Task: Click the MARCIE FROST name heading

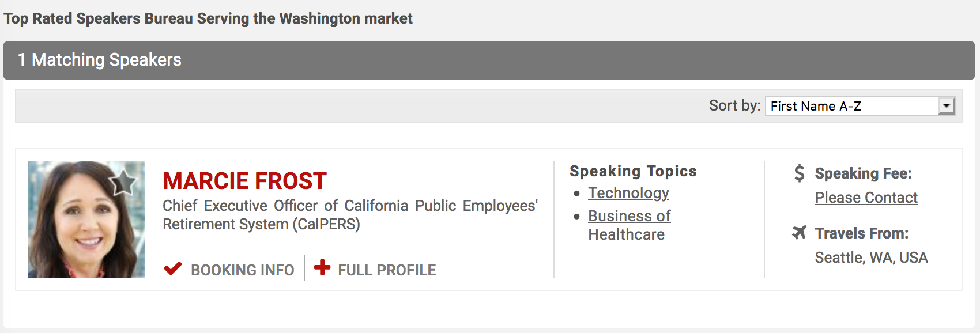Action: coord(244,181)
